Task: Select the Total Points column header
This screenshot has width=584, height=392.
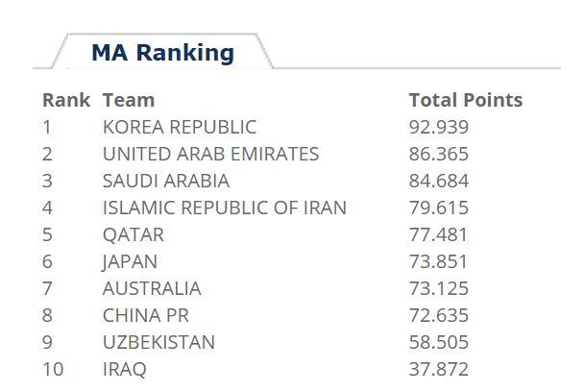Action: tap(466, 100)
